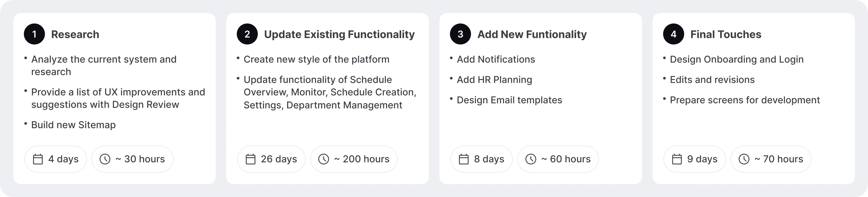Click the Final Touches title
The height and width of the screenshot is (197, 868).
pyautogui.click(x=726, y=34)
